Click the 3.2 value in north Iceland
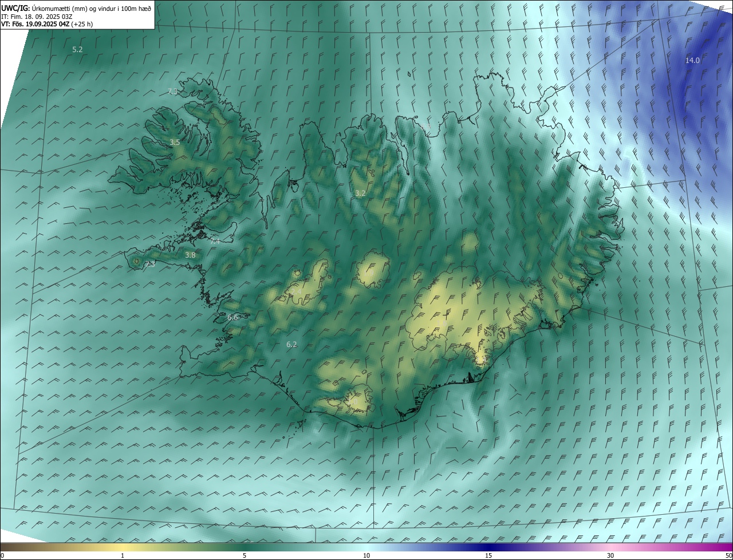 pyautogui.click(x=360, y=194)
